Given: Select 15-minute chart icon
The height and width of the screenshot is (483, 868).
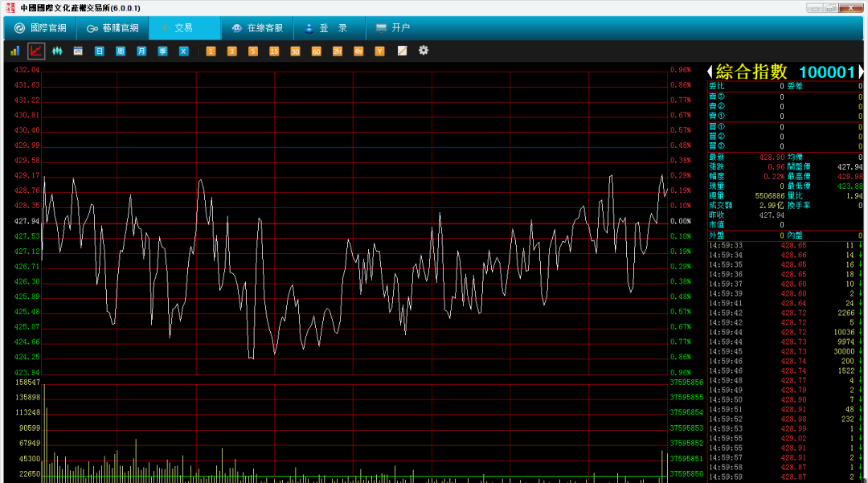Looking at the screenshot, I should tap(274, 51).
